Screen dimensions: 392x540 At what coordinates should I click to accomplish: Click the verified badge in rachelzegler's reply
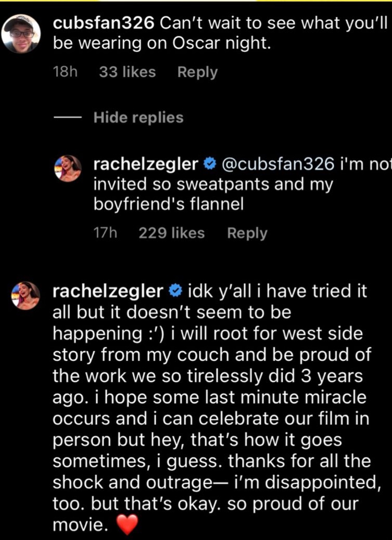(209, 165)
